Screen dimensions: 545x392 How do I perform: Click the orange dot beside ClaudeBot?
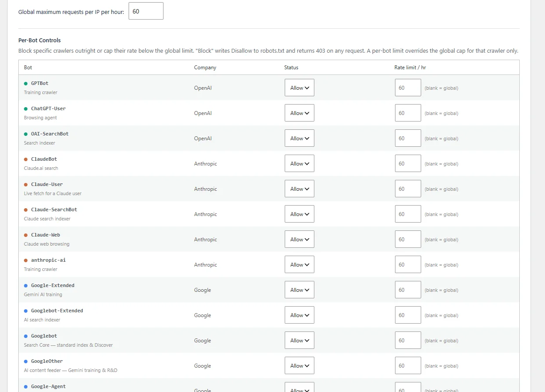[26, 159]
